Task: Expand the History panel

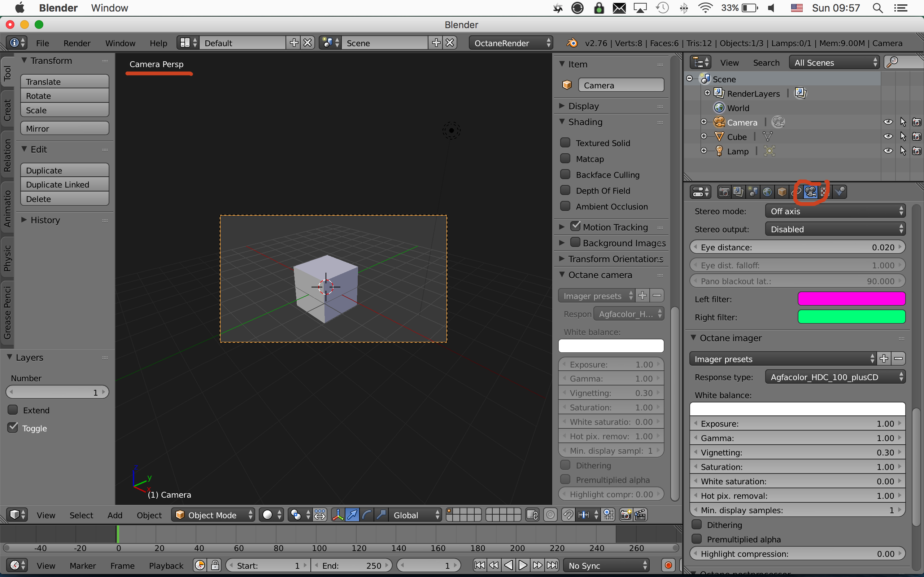Action: 45,220
